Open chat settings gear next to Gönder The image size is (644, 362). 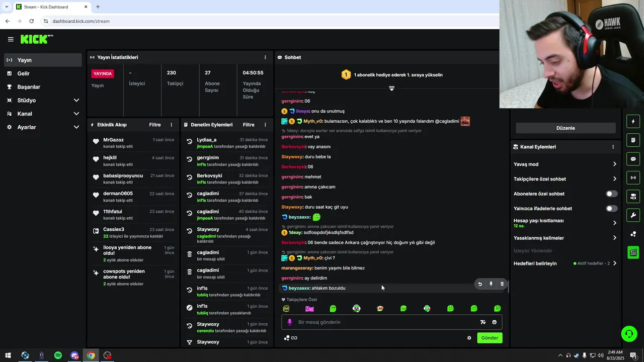pyautogui.click(x=469, y=338)
